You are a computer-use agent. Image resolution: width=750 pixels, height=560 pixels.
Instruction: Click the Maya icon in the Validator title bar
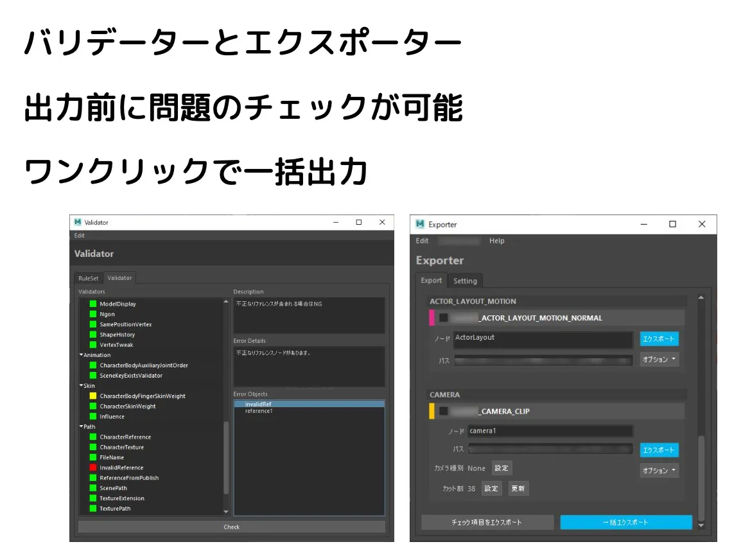(x=78, y=222)
